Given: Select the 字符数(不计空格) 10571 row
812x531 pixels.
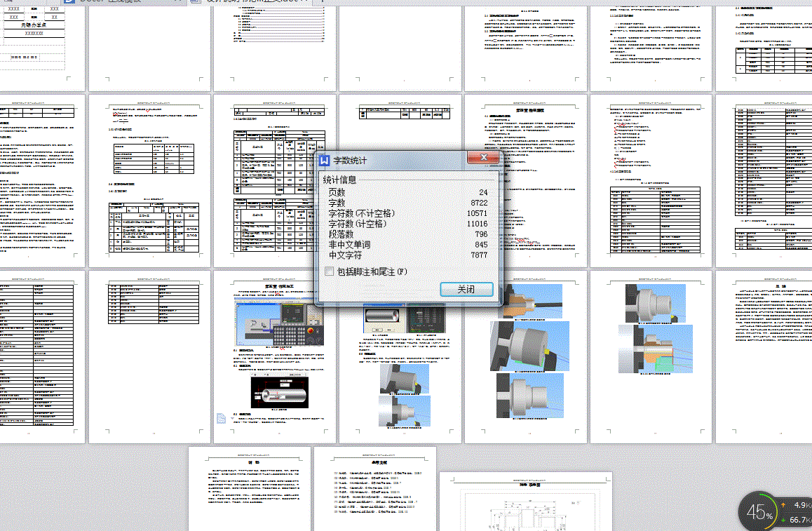Looking at the screenshot, I should (408, 213).
